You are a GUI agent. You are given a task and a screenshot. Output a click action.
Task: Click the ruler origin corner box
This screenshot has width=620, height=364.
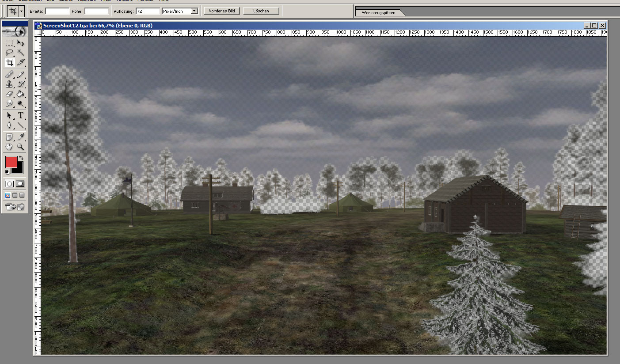[38, 33]
